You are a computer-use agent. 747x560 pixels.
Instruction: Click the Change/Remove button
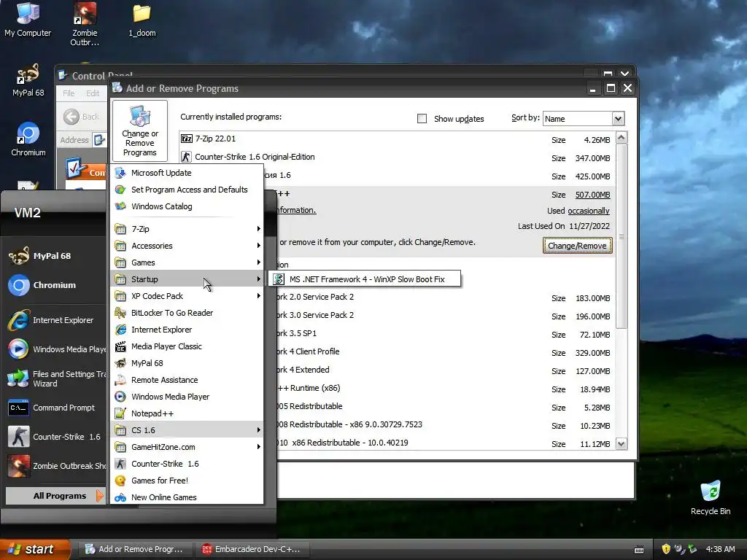(577, 246)
